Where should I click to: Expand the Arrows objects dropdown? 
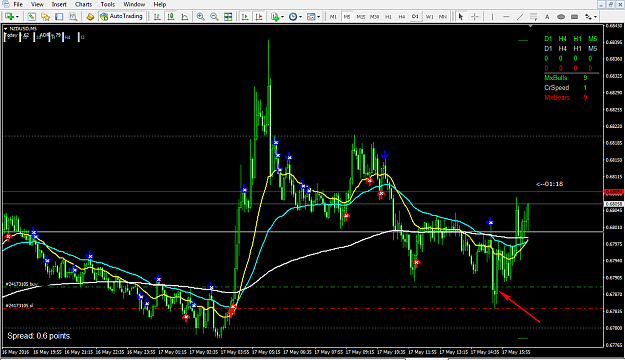(596, 17)
